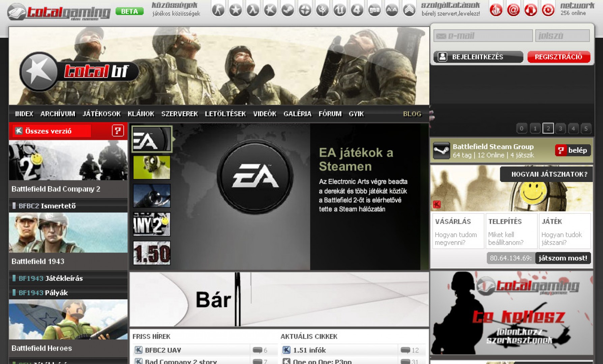Open the BLOG menu item
This screenshot has height=364, width=603.
coord(412,114)
